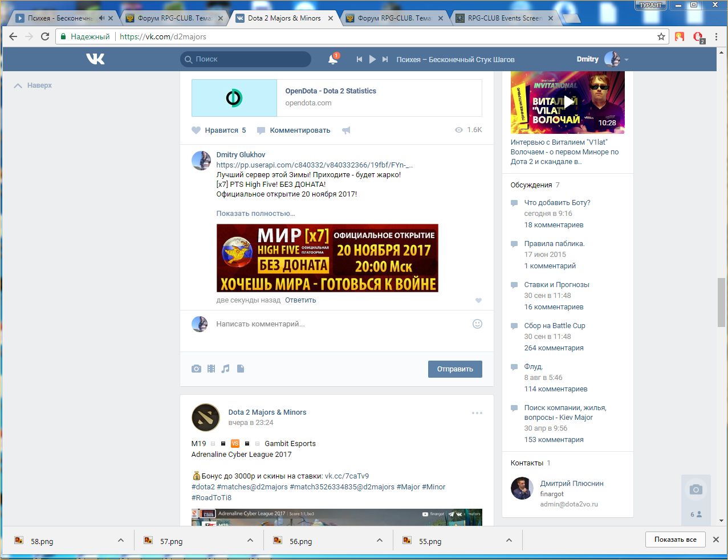Switch to the first Форум RPG-CLUB tab
Viewport: 728px width, 560px height.
[174, 18]
